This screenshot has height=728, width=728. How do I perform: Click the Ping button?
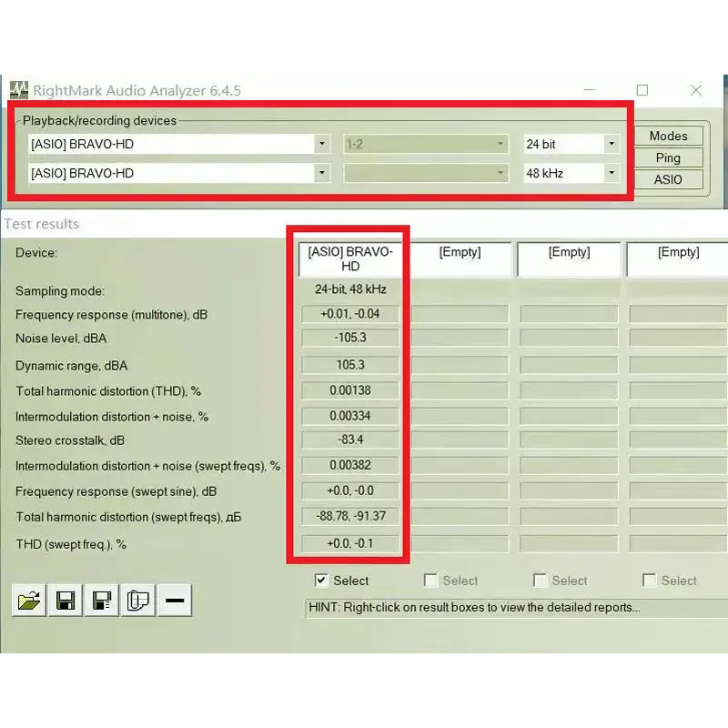click(668, 157)
